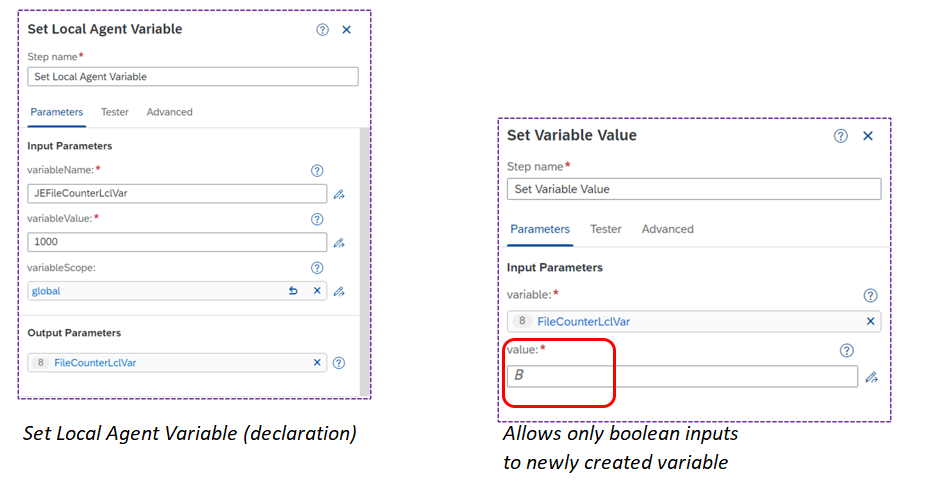Open Advanced tab in Set Local Agent Variable
This screenshot has height=498, width=929.
pyautogui.click(x=169, y=112)
